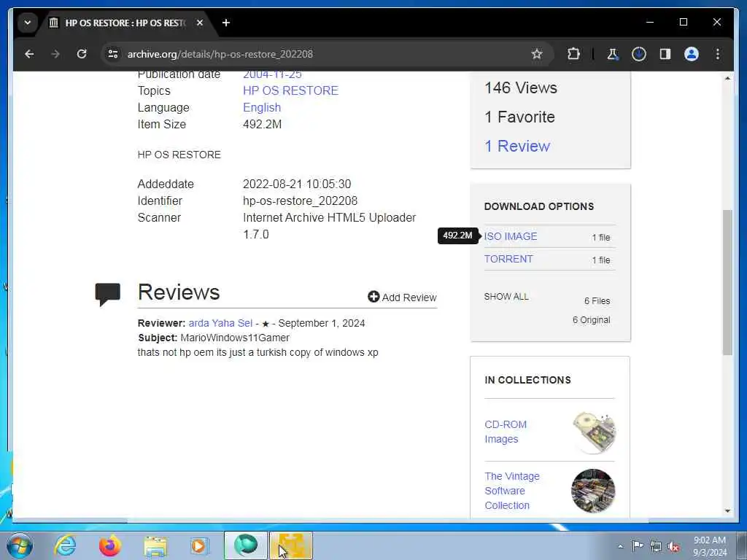
Task: Launch Internet Explorer from taskbar
Action: [65, 545]
